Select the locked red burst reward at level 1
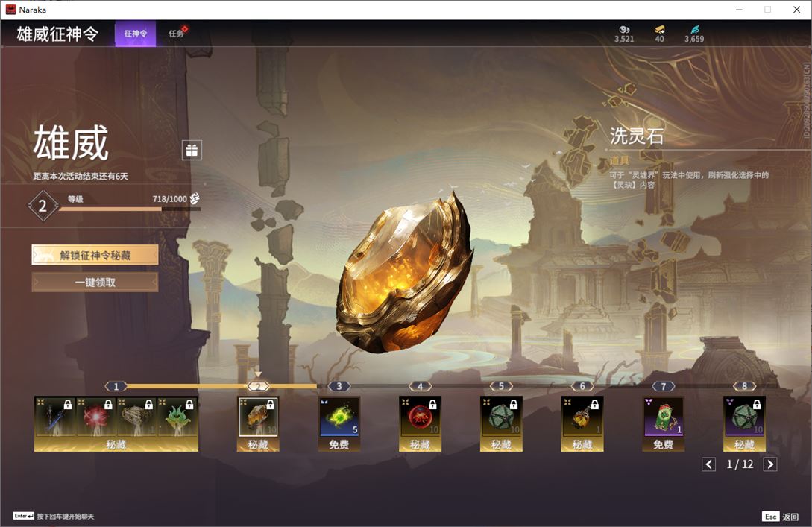 click(95, 417)
